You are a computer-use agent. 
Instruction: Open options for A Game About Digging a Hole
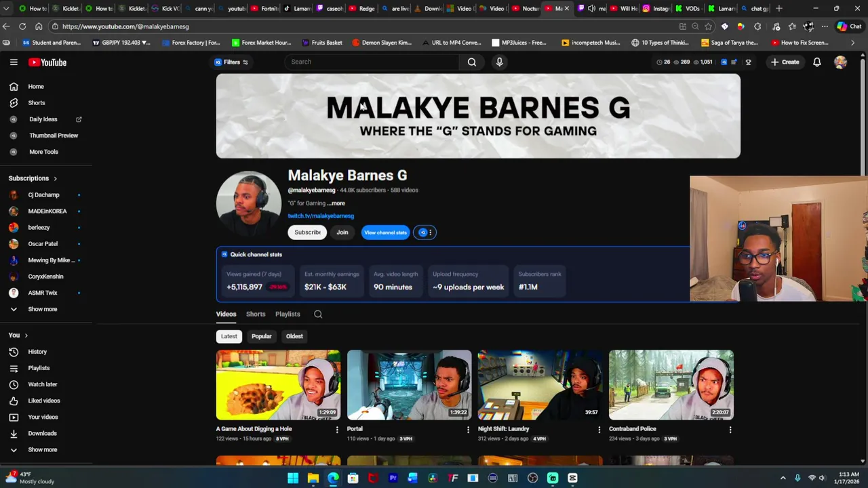coord(337,429)
